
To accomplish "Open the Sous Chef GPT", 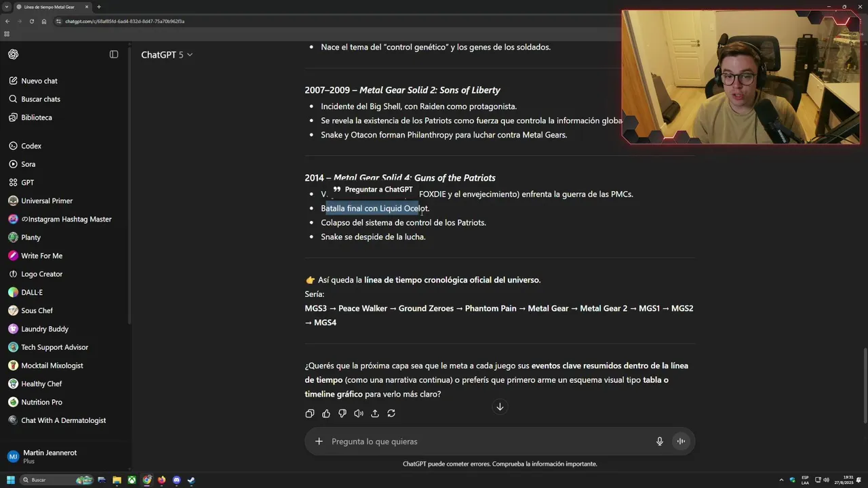I will tap(37, 310).
